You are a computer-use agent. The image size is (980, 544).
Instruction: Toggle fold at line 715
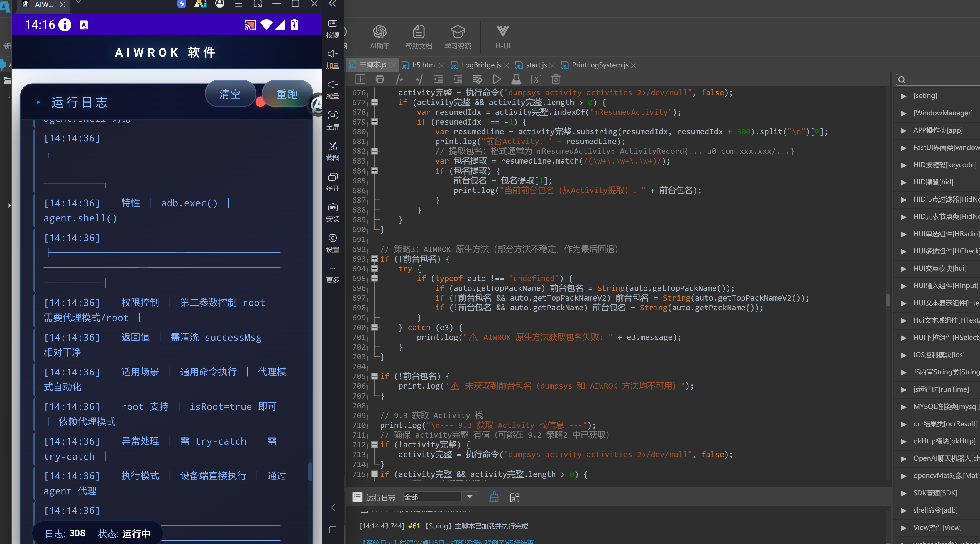pyautogui.click(x=374, y=474)
